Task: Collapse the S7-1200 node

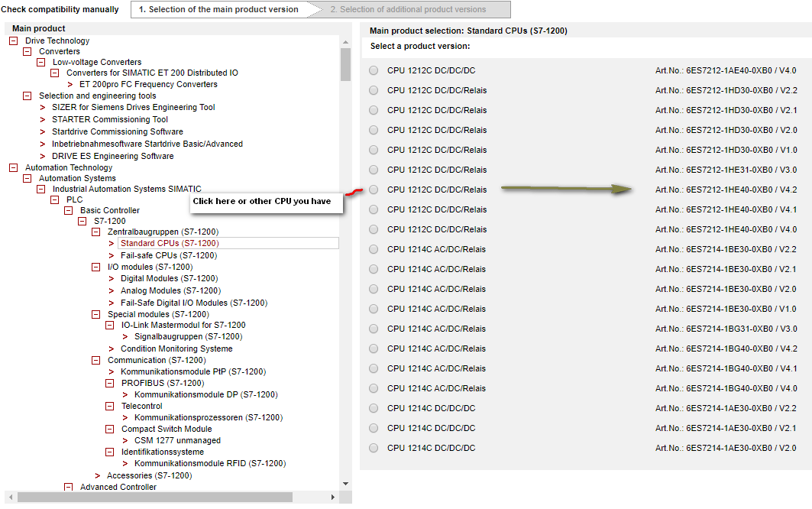Action: pyautogui.click(x=82, y=221)
